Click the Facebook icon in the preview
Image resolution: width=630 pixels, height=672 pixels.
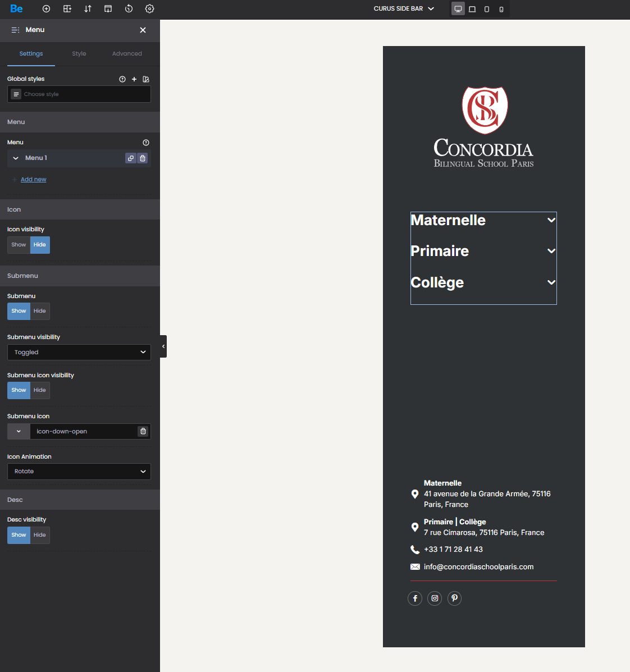click(x=415, y=598)
